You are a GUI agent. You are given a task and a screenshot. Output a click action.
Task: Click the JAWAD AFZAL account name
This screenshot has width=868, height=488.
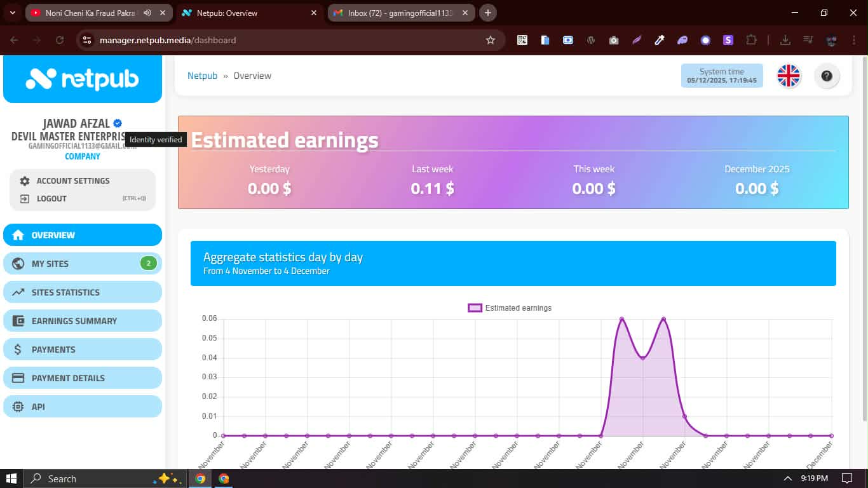pyautogui.click(x=76, y=123)
